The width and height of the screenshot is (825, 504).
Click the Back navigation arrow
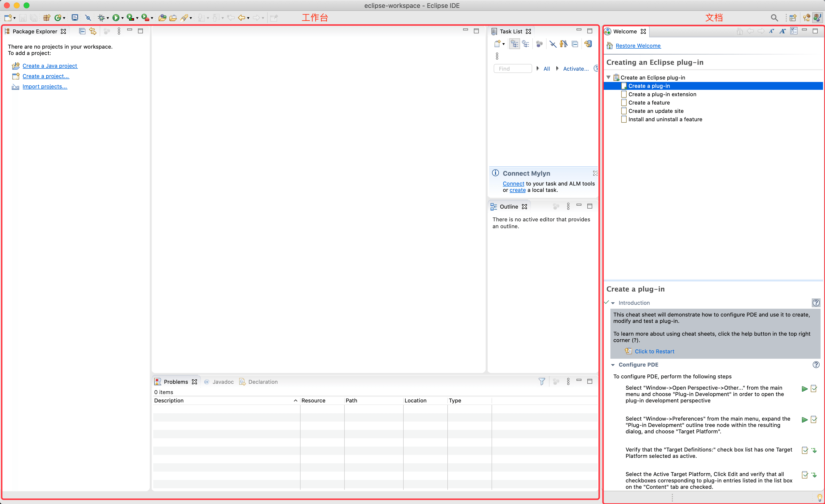241,18
